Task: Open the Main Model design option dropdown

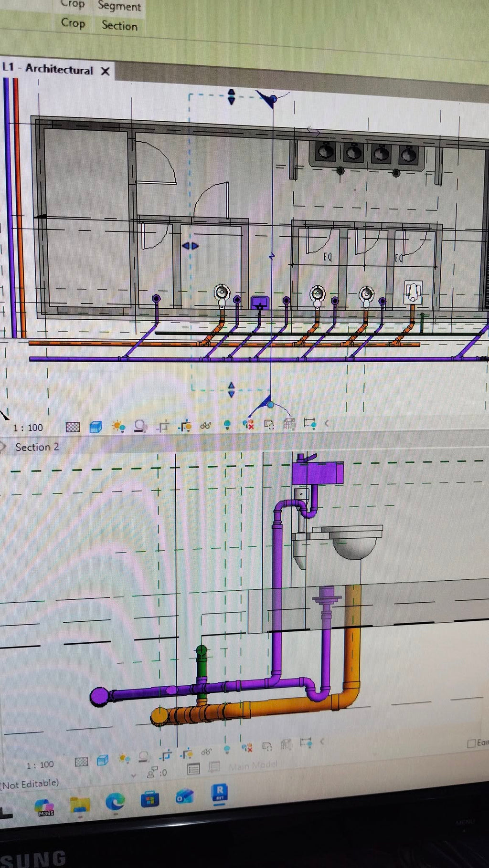Action: (x=253, y=765)
